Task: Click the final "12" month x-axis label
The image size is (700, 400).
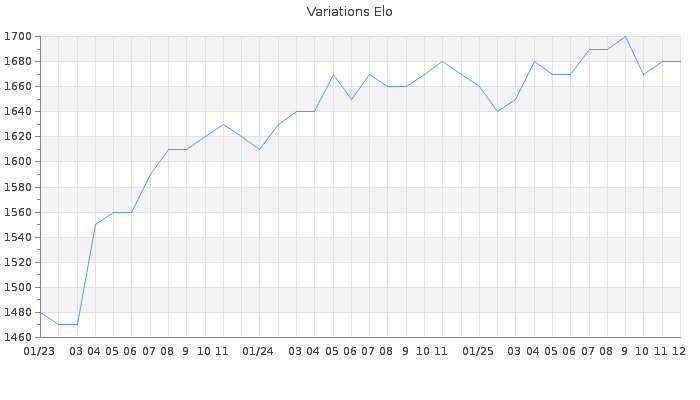Action: 679,351
